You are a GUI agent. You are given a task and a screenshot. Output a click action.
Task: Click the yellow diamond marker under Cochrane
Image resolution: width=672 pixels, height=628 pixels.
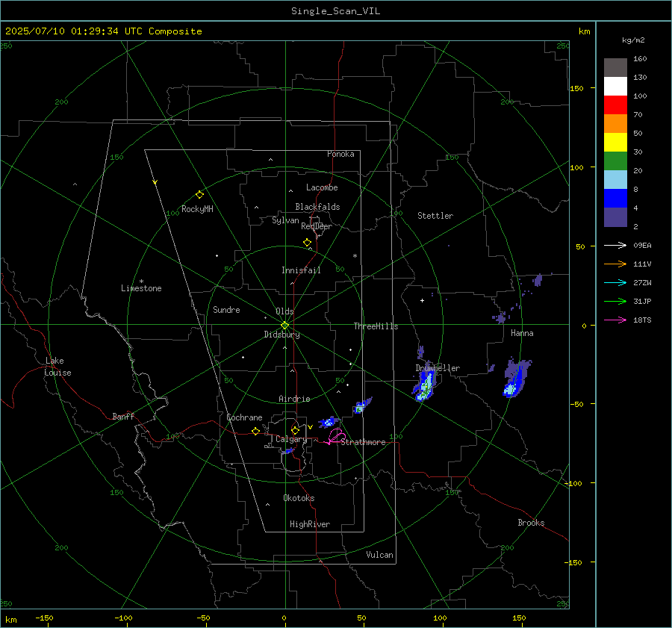point(255,431)
